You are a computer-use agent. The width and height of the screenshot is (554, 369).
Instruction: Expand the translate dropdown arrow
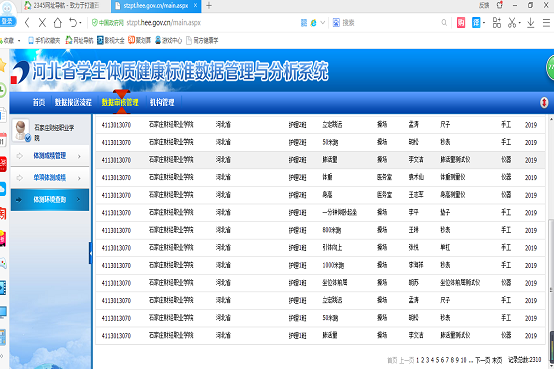click(x=484, y=23)
